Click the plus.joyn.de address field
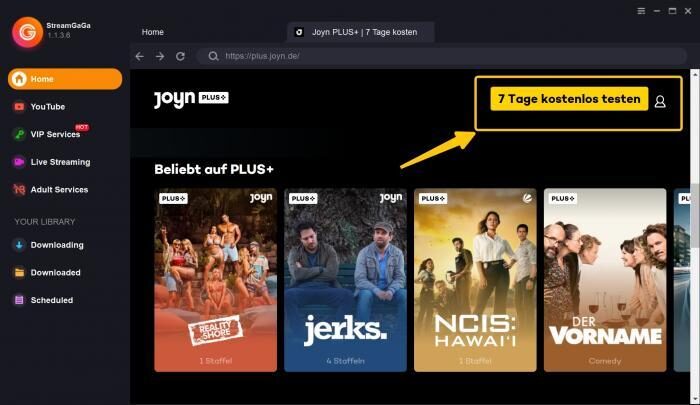This screenshot has height=405, width=700. (442, 56)
